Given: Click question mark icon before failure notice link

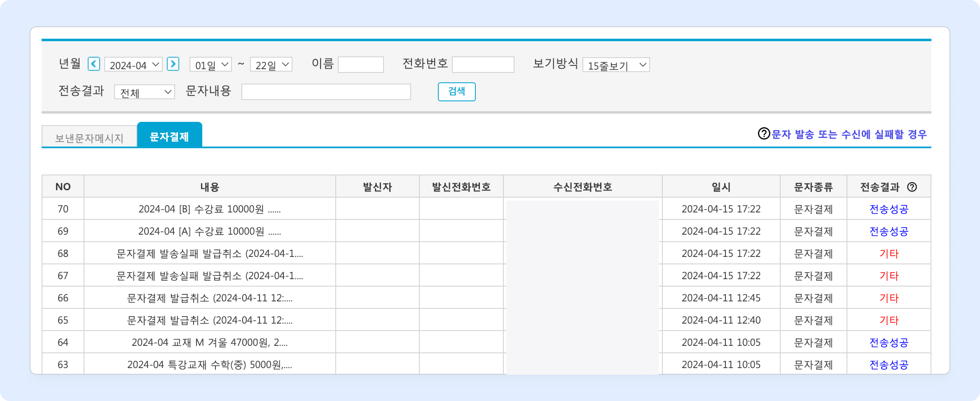Looking at the screenshot, I should tap(764, 134).
